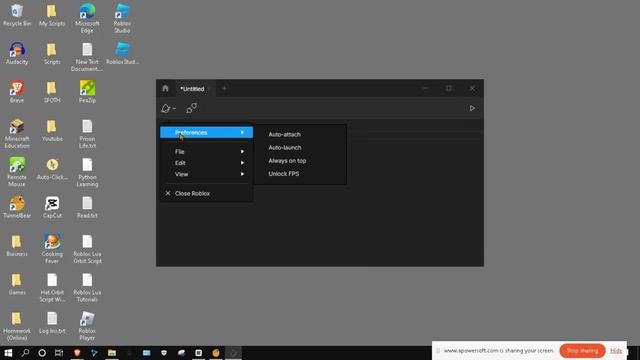Run the script with the play icon
The width and height of the screenshot is (640, 360).
[472, 108]
